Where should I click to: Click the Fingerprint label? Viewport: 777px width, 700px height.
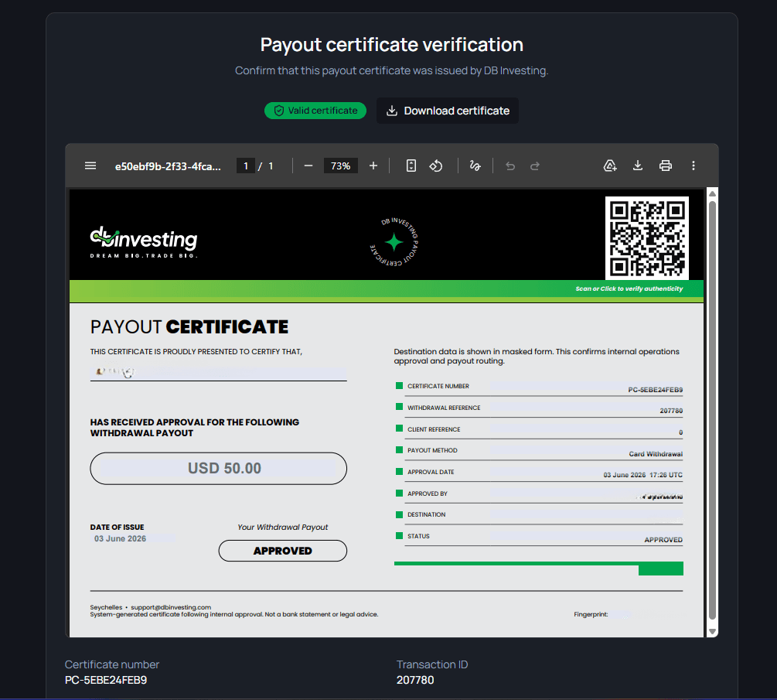[x=590, y=614]
